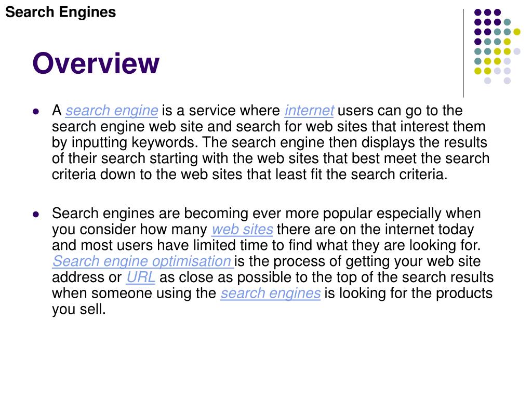Viewport: 532px width, 399px height.
Task: Follow the "web sites" link
Action: tap(242, 229)
